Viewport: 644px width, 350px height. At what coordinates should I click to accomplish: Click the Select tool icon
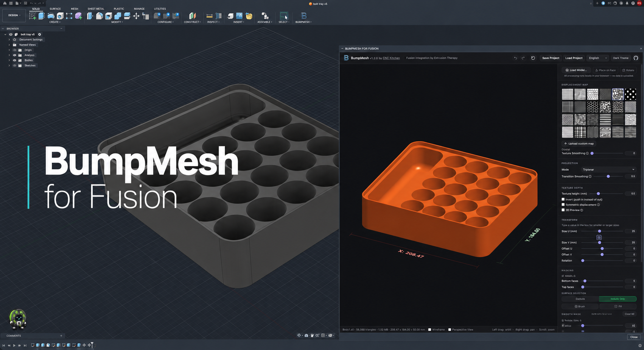point(284,16)
